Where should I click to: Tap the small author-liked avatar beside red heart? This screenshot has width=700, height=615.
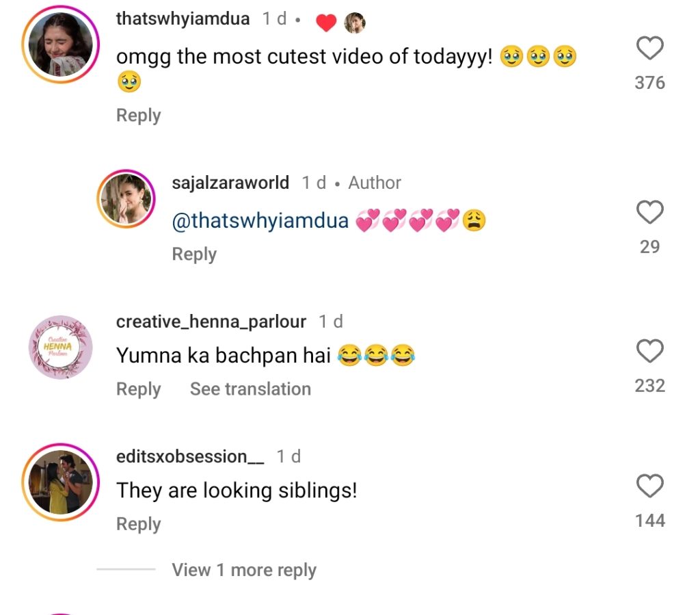(355, 23)
